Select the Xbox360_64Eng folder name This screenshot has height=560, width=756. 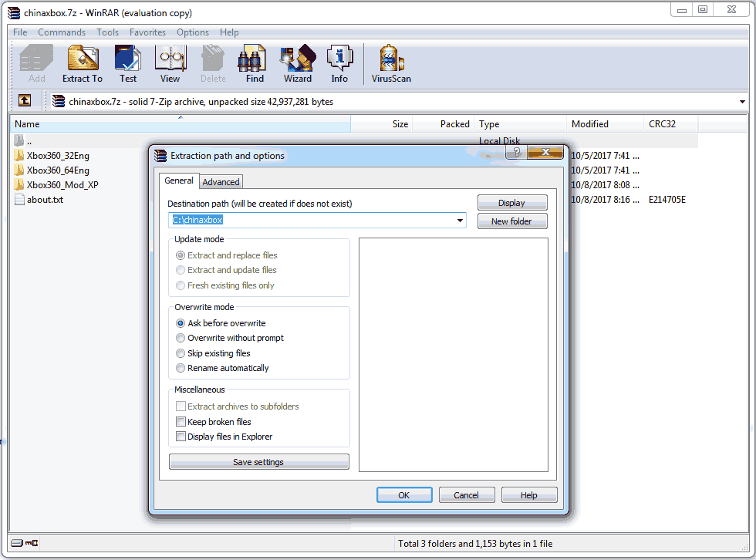[x=58, y=170]
